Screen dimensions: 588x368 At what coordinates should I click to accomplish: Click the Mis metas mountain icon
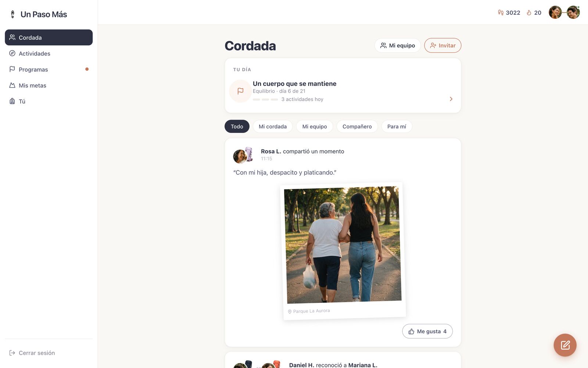[x=12, y=85]
